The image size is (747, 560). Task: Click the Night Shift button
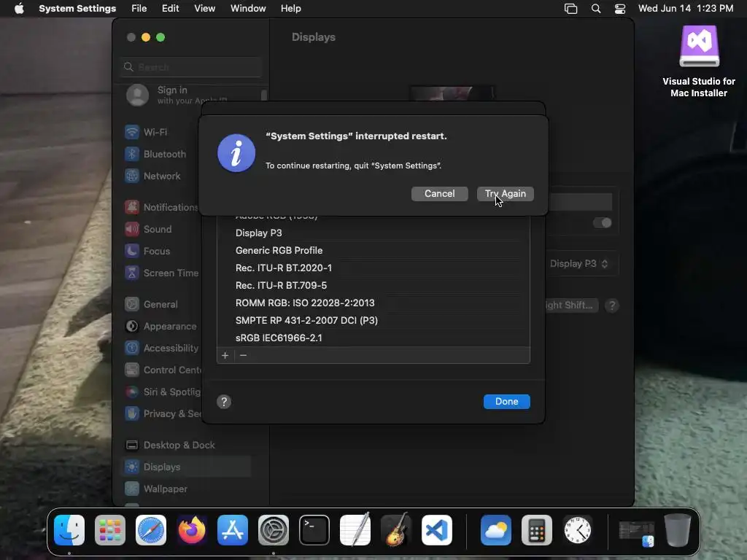pyautogui.click(x=570, y=306)
